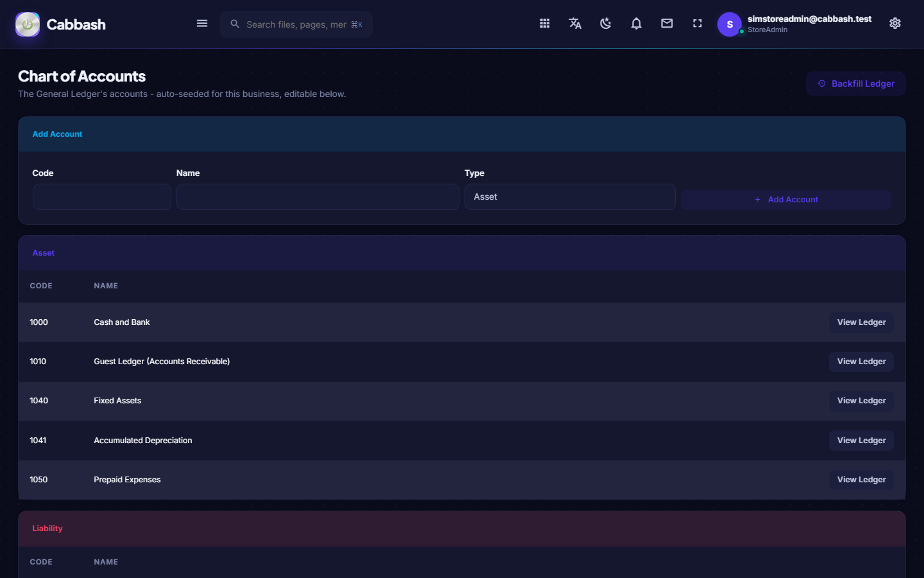Select account code 1041 cell
This screenshot has width=924, height=578.
[x=38, y=441]
